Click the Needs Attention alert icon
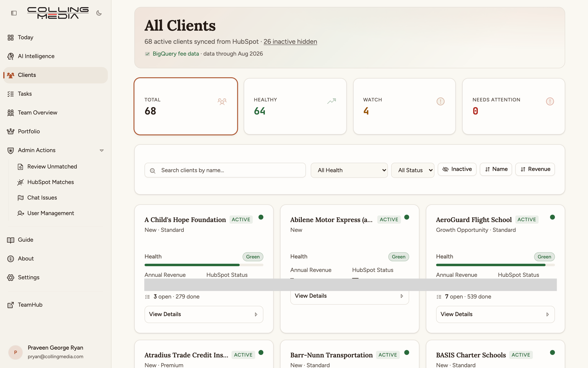Image resolution: width=588 pixels, height=368 pixels. 550,101
